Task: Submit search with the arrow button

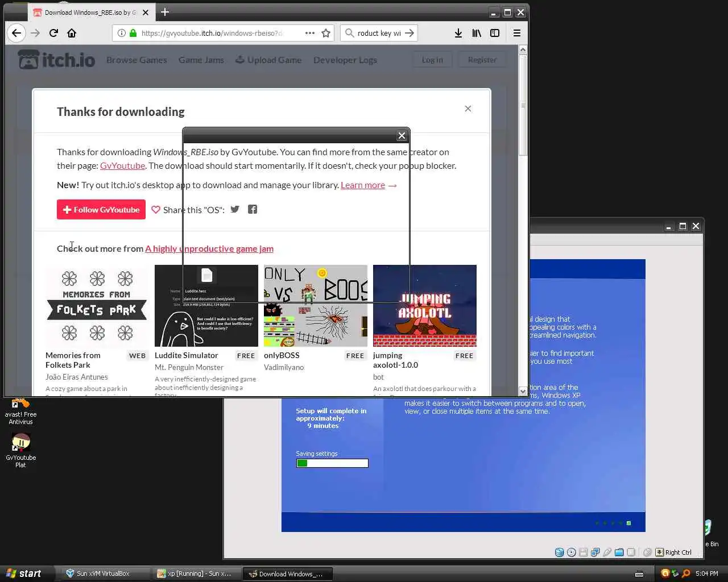Action: click(x=409, y=33)
